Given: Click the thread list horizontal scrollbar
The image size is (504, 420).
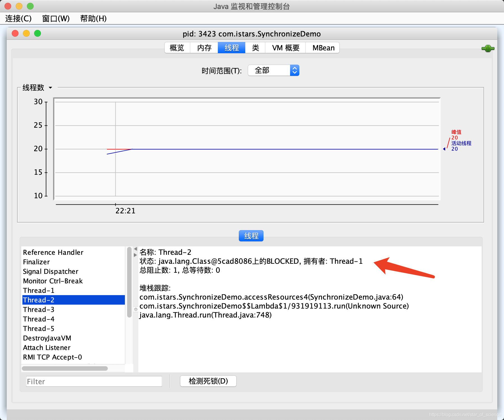Looking at the screenshot, I should 65,368.
